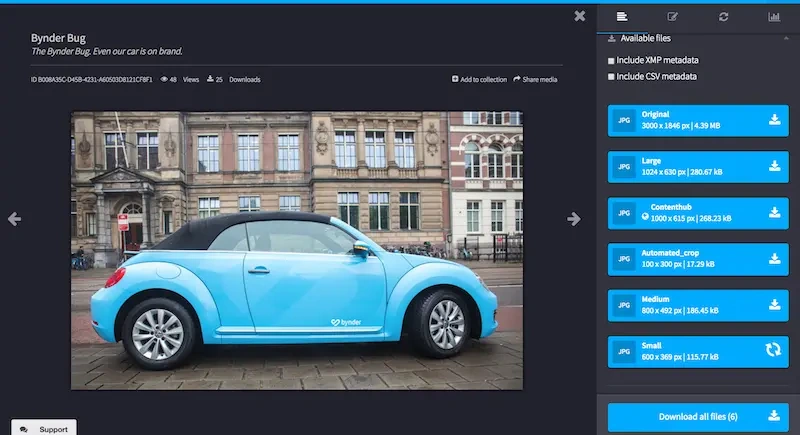Image resolution: width=800 pixels, height=435 pixels.
Task: Go to the next media with right arrow
Action: click(x=575, y=219)
